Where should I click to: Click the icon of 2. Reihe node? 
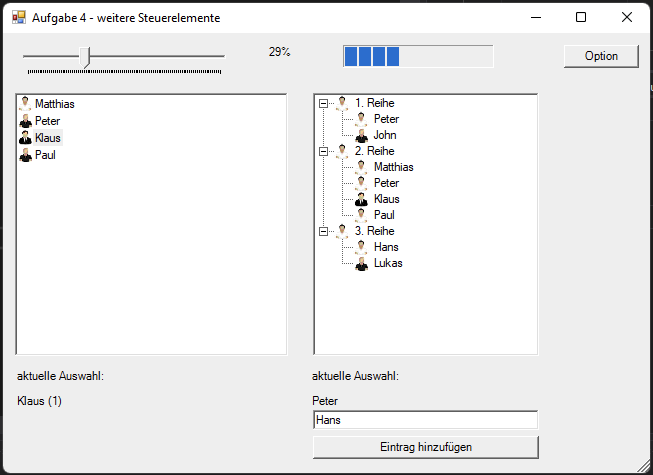pyautogui.click(x=342, y=151)
